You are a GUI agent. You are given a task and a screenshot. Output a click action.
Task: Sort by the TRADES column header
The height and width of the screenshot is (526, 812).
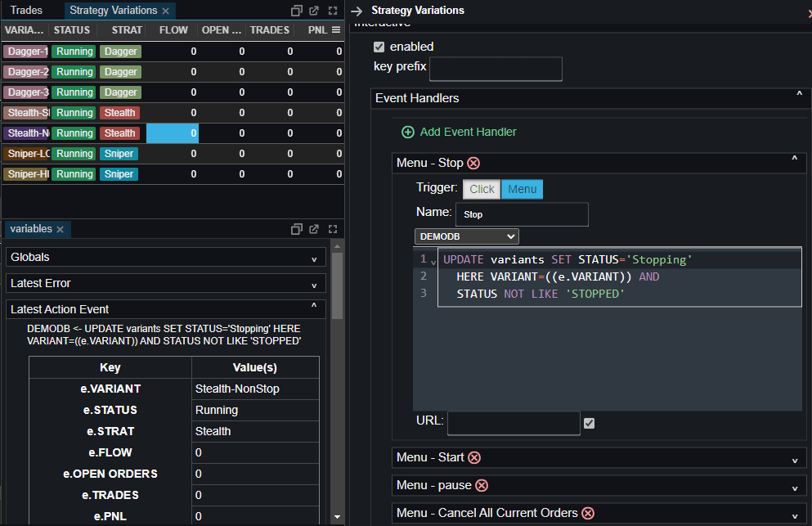[x=269, y=30]
